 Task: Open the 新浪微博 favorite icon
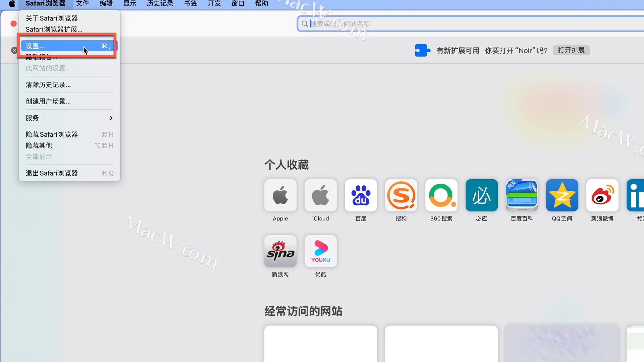point(602,195)
